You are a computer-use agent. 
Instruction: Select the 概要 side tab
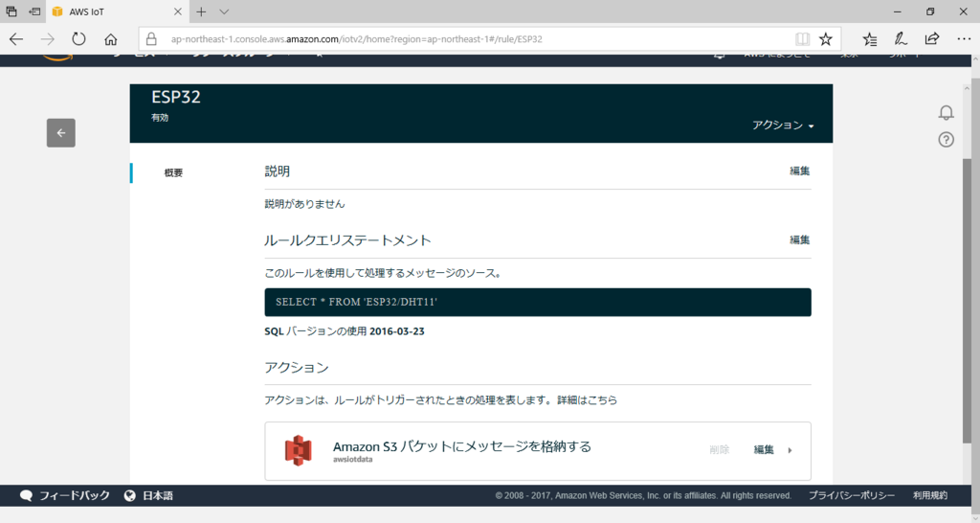point(174,172)
